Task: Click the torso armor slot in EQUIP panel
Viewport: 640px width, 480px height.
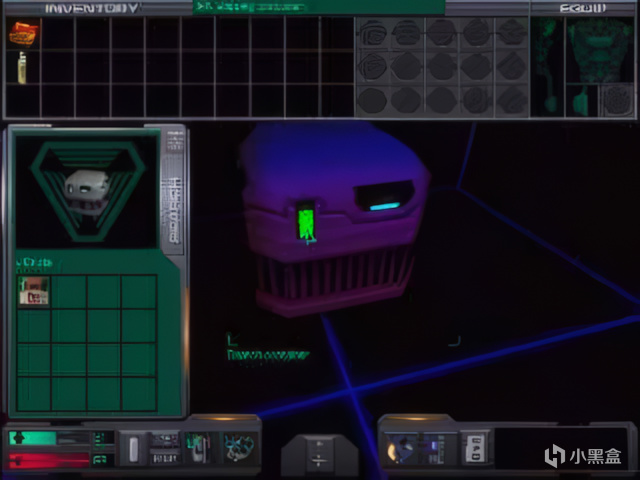Action: (599, 50)
